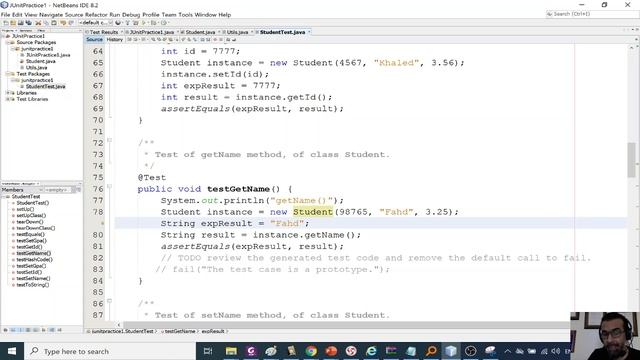Expand the Libraries node

coord(7,93)
